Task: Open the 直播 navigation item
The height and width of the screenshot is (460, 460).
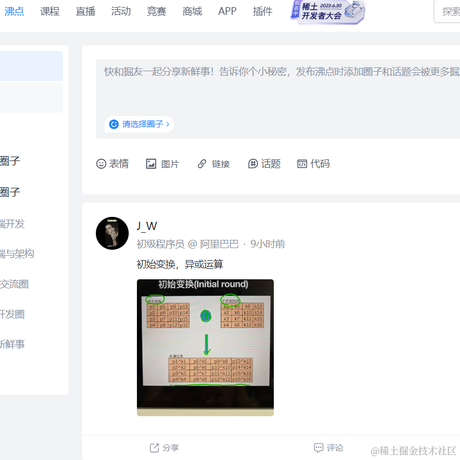Action: tap(85, 11)
